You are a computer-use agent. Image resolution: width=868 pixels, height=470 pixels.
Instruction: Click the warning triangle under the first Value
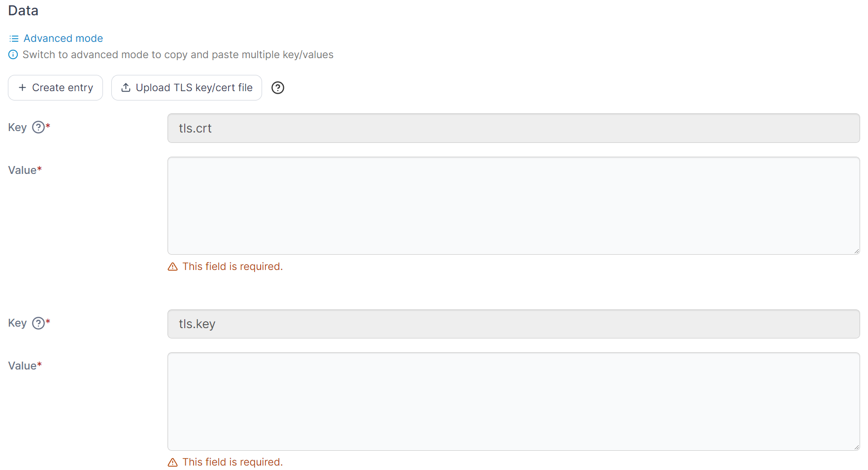[x=172, y=266]
